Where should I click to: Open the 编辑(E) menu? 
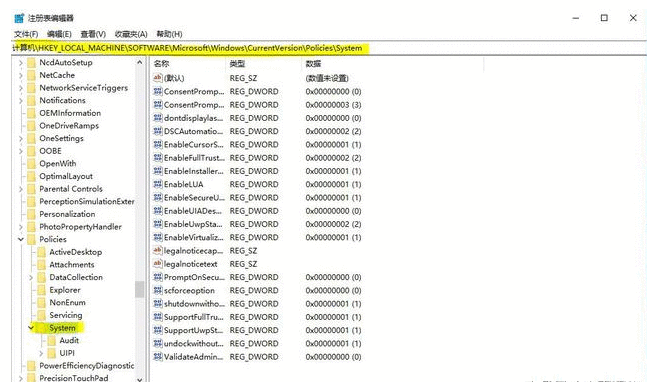coord(59,34)
